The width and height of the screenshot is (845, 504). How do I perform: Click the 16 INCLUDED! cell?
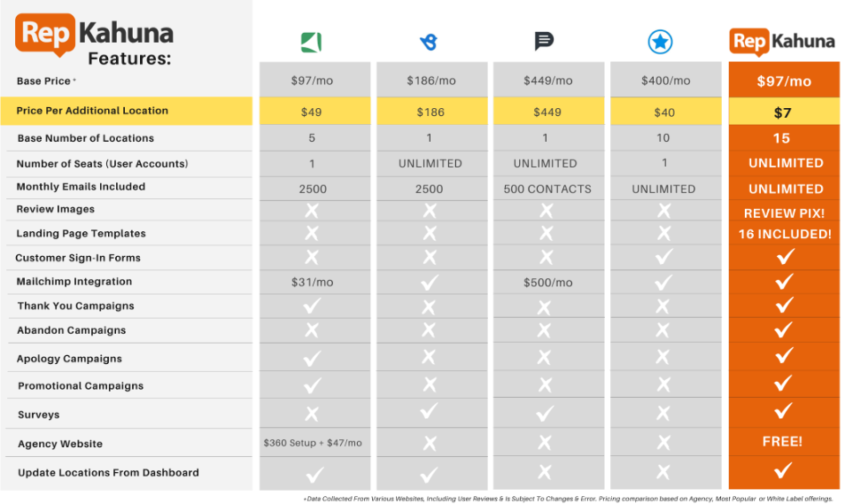click(x=785, y=234)
